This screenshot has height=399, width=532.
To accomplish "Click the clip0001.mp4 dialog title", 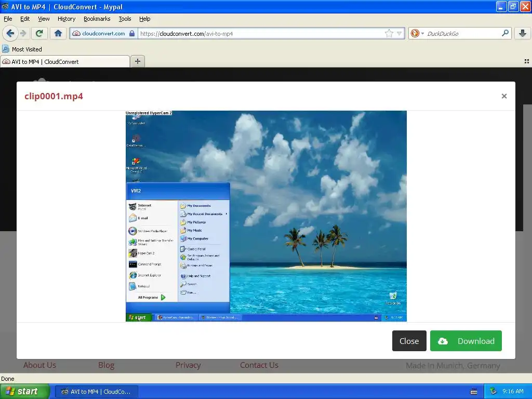I will coord(54,96).
